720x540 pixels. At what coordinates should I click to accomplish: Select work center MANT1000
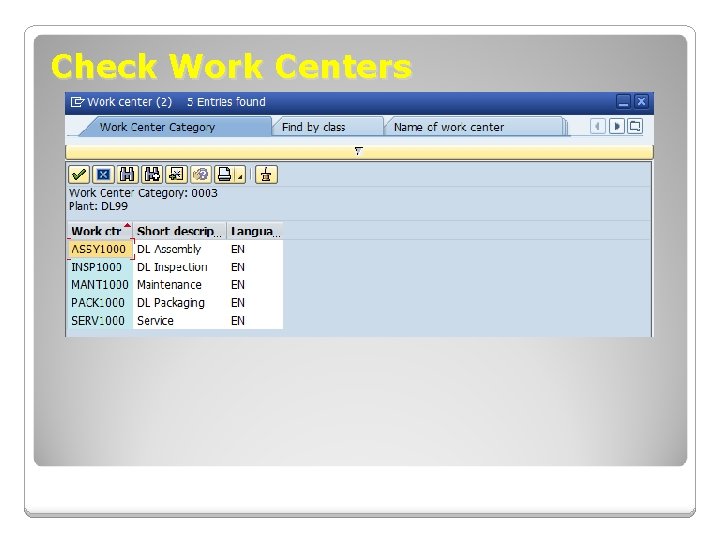coord(100,285)
